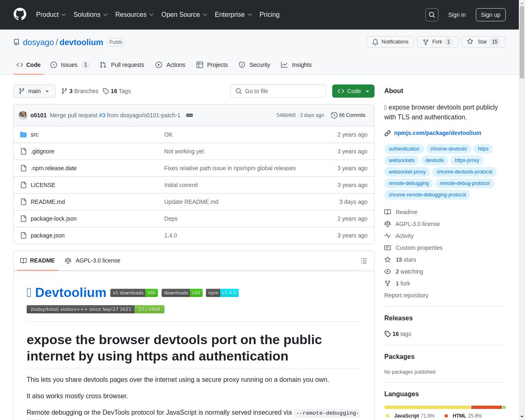The width and height of the screenshot is (525, 420).
Task: Click the downloads 100 badge
Action: click(182, 293)
